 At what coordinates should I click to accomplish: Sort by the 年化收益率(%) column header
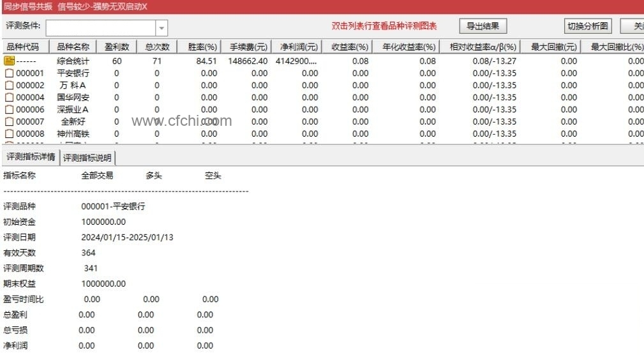pyautogui.click(x=406, y=47)
